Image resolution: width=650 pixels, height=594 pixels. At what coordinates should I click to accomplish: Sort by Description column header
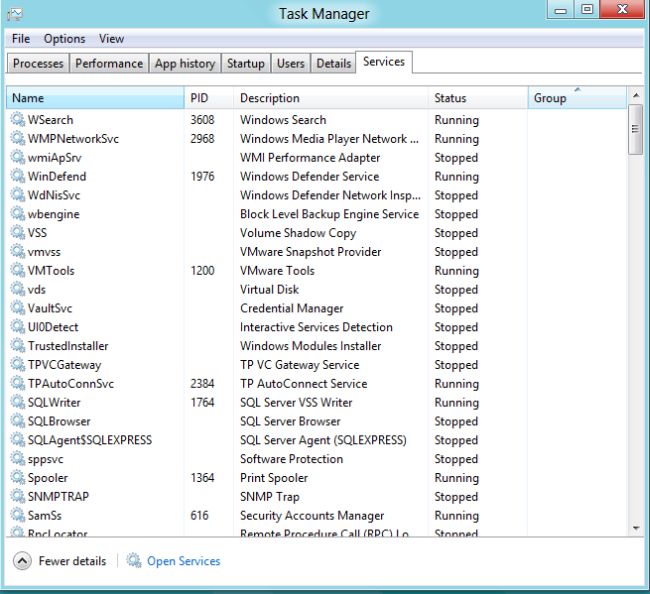click(331, 98)
